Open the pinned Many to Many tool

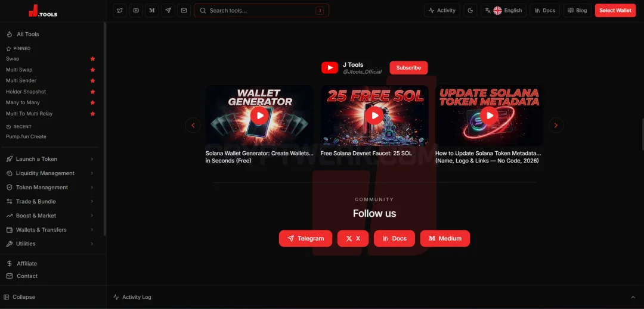tap(23, 102)
